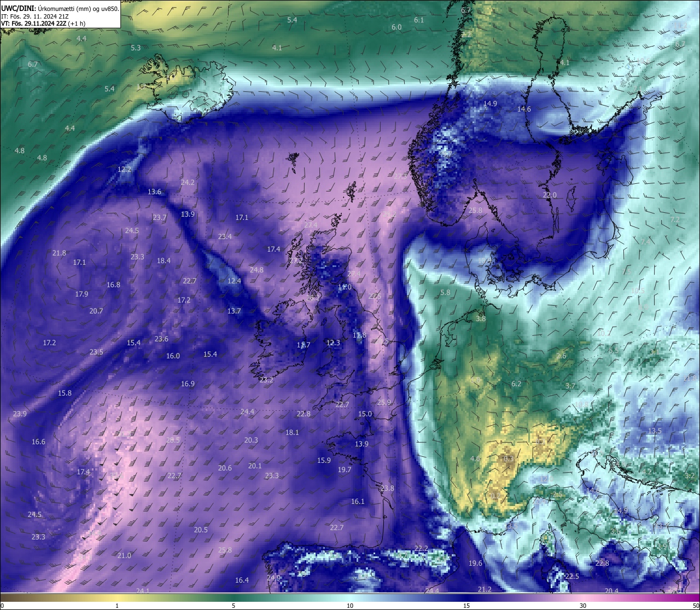Click the 16.4 map value
This screenshot has width=700, height=610.
pos(242,580)
